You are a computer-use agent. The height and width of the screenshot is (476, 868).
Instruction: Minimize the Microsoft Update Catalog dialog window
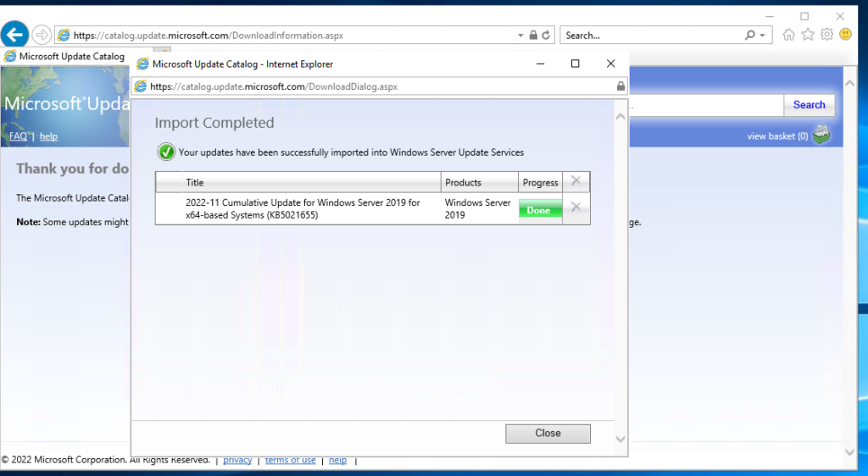(540, 64)
